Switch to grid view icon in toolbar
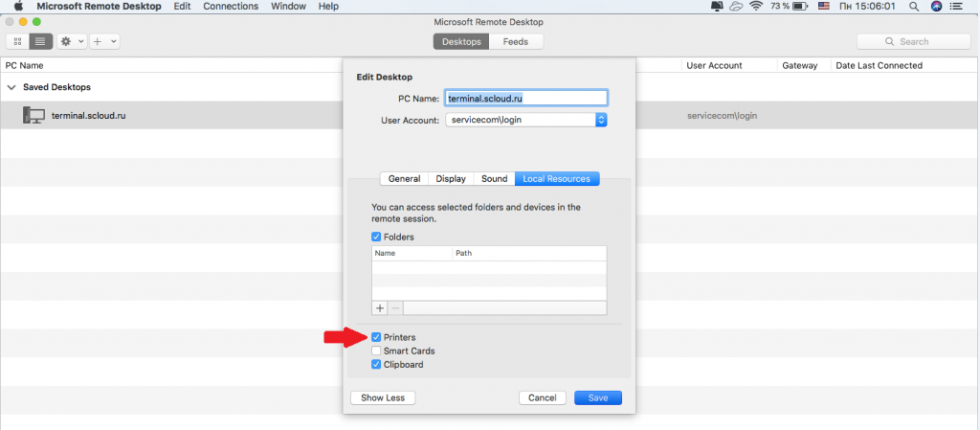The image size is (980, 430). (17, 41)
